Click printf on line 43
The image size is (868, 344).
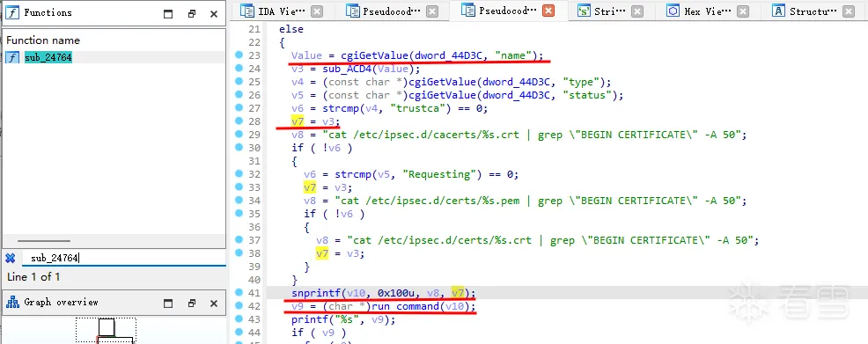[x=310, y=319]
